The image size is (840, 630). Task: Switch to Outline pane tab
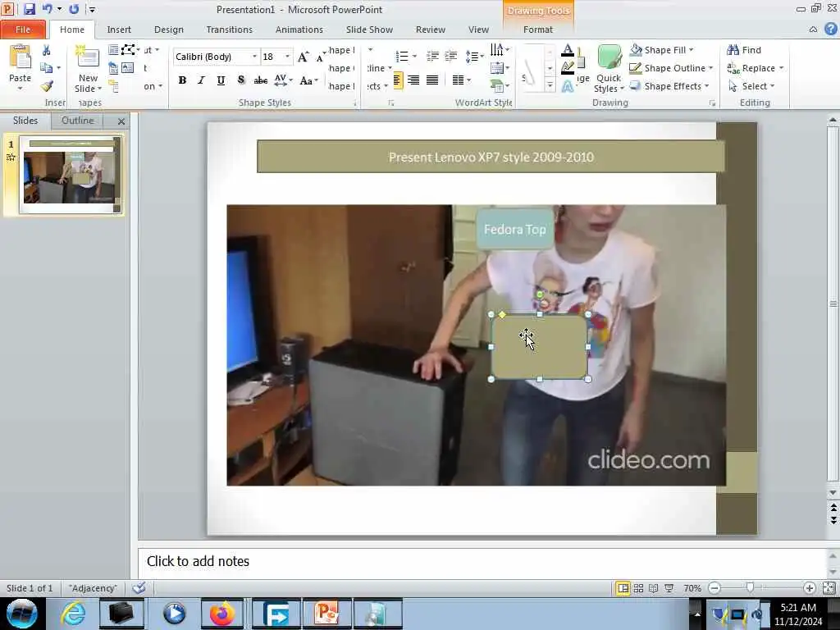click(78, 120)
